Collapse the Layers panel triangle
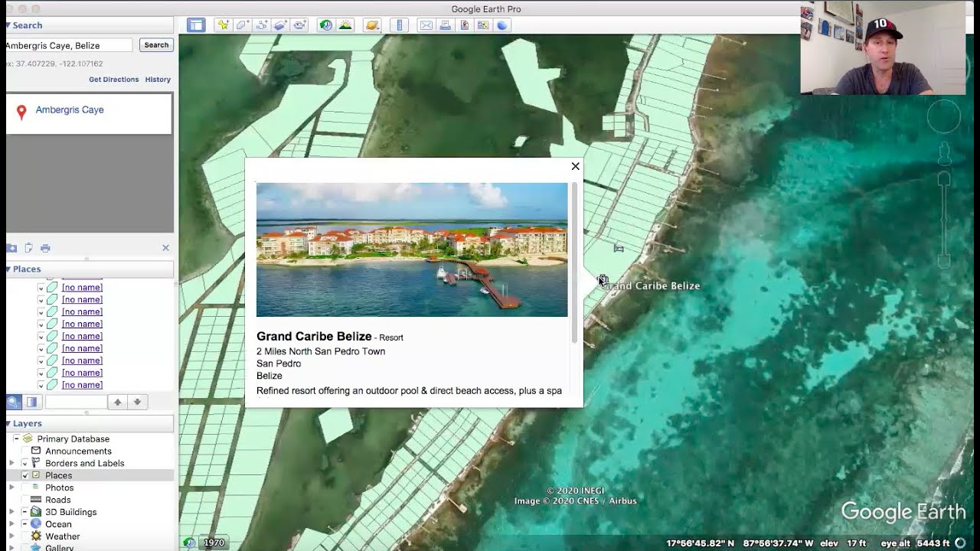This screenshot has width=980, height=551. click(x=8, y=423)
